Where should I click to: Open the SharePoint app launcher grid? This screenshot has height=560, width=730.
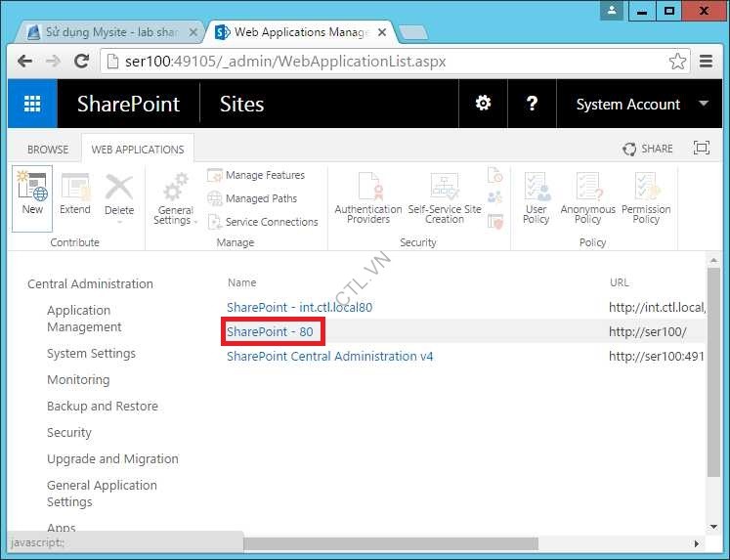(x=32, y=104)
